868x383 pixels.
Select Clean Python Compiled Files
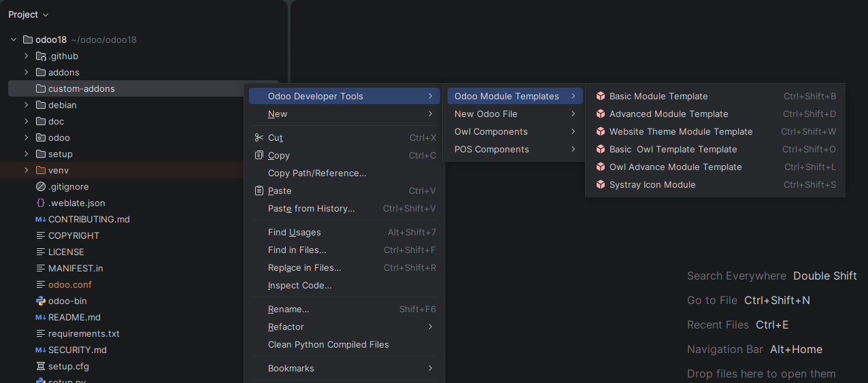pos(344,344)
